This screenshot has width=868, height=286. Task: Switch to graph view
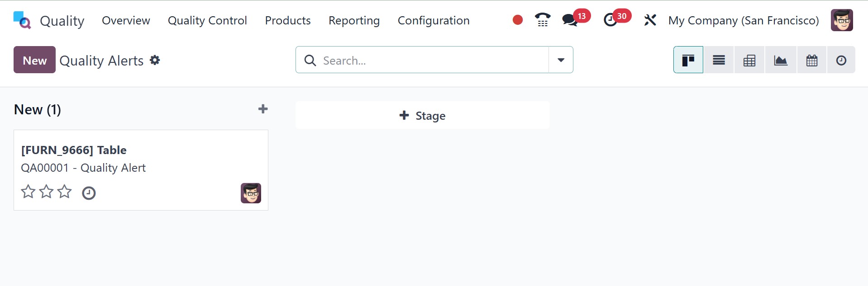[x=781, y=60]
